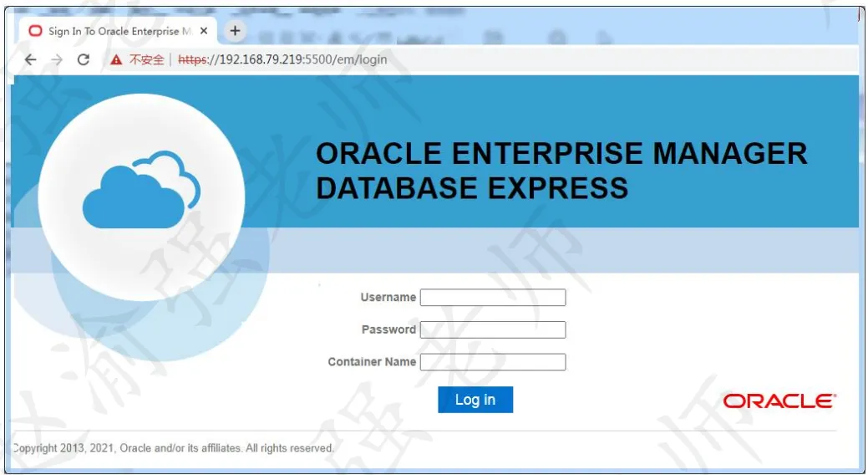Viewport: 868px width, 475px height.
Task: Click the copyright notice text
Action: 173,448
